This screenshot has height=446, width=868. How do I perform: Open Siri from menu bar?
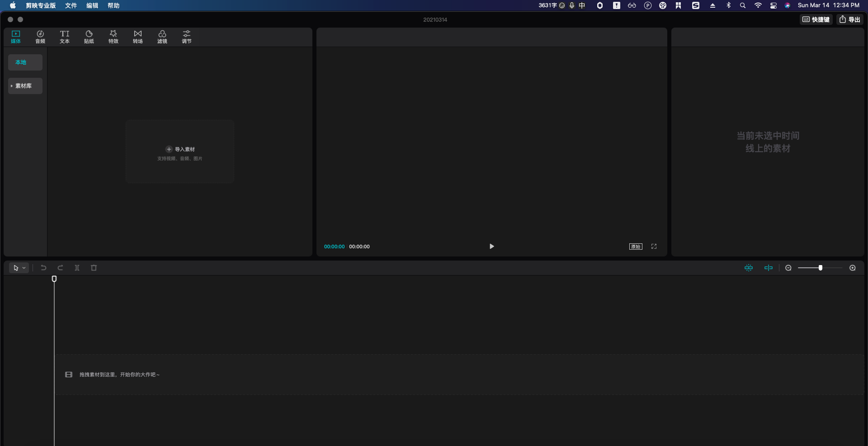(788, 5)
